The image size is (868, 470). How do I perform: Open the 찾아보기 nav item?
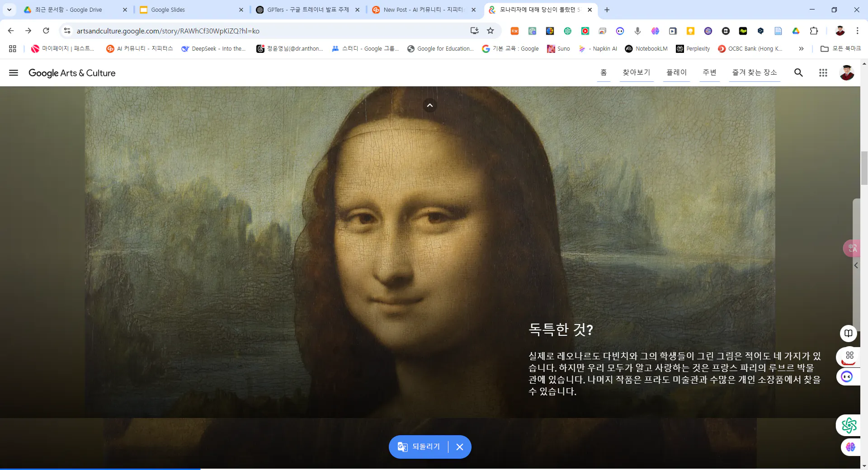pyautogui.click(x=636, y=72)
